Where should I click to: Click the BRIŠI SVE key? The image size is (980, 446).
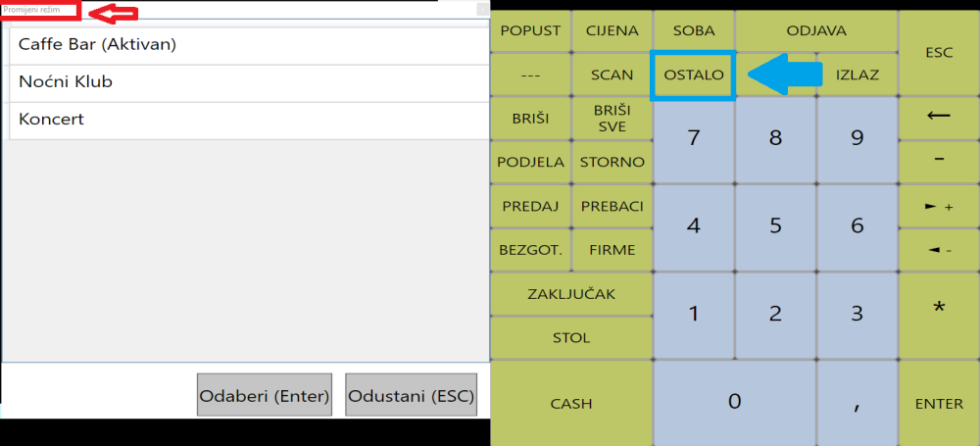point(612,119)
